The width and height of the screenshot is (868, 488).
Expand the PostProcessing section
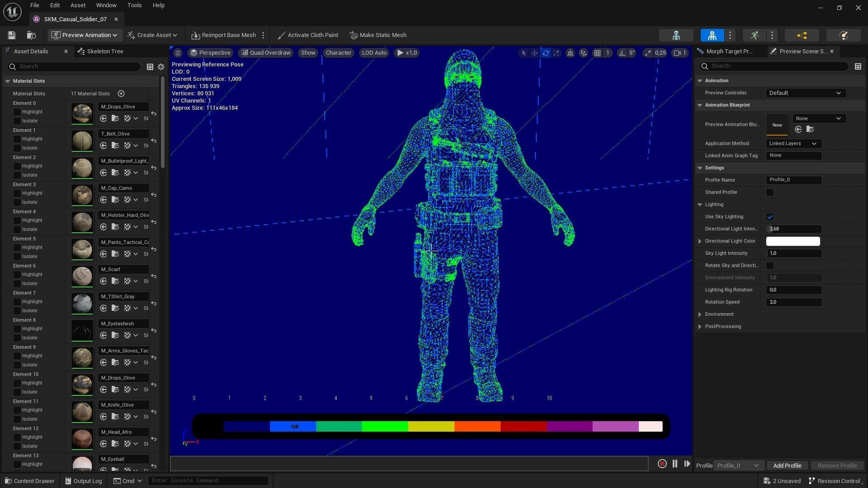tap(700, 327)
